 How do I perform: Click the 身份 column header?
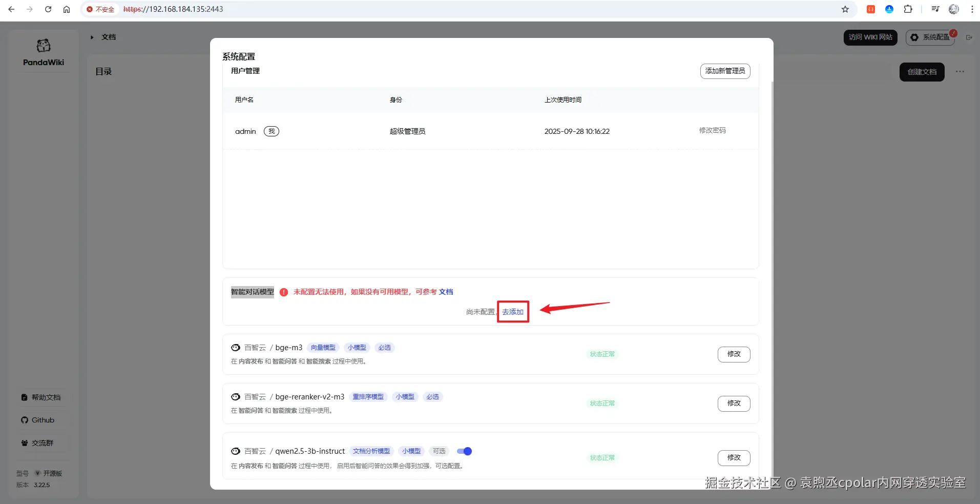click(396, 100)
